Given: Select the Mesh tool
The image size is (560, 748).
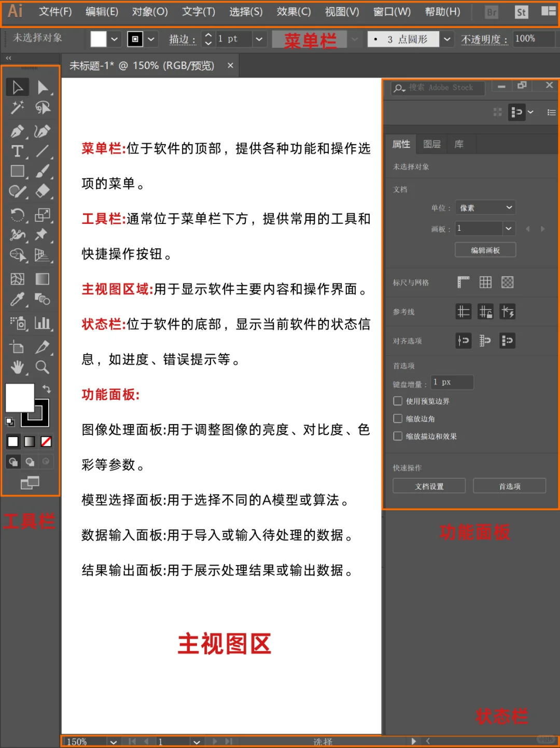Looking at the screenshot, I should click(17, 279).
